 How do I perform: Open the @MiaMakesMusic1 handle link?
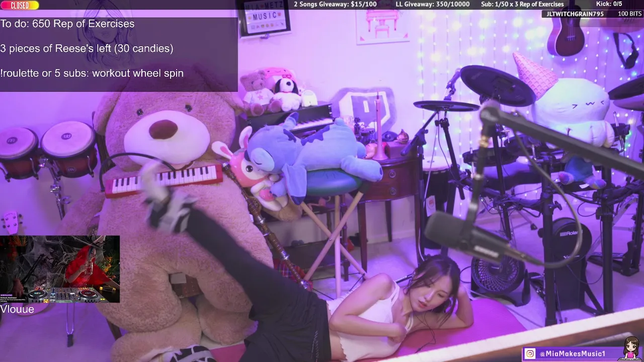[x=573, y=354]
